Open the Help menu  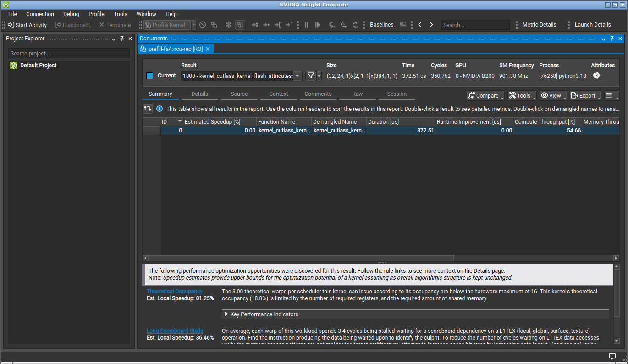pyautogui.click(x=171, y=14)
